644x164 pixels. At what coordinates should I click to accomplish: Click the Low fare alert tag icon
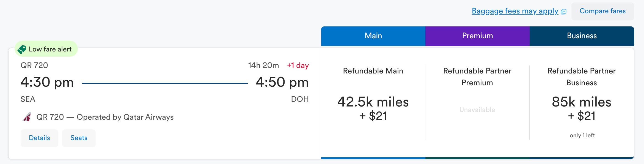pos(22,49)
